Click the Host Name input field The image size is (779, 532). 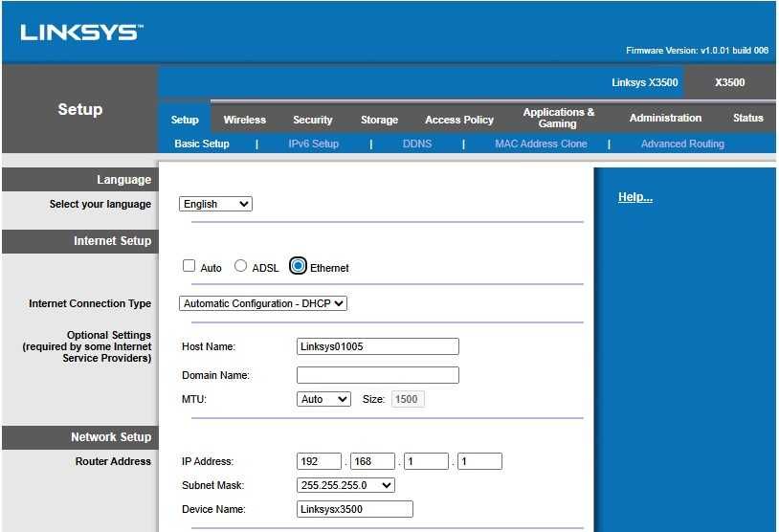click(378, 346)
